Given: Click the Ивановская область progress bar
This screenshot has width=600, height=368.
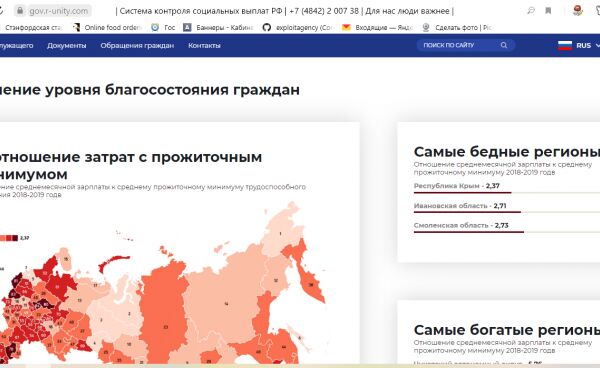Looking at the screenshot, I should 507,212.
